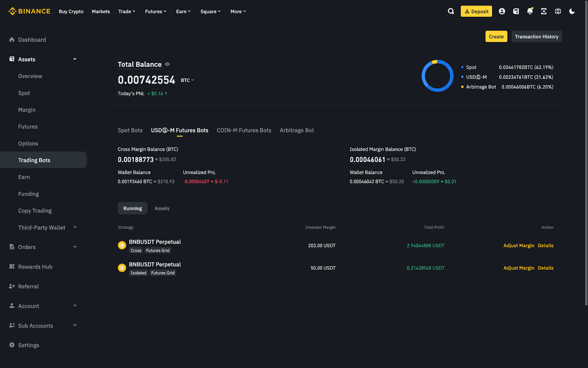Viewport: 588px width, 368px height.
Task: Switch to the Spot Bots tab
Action: click(130, 130)
